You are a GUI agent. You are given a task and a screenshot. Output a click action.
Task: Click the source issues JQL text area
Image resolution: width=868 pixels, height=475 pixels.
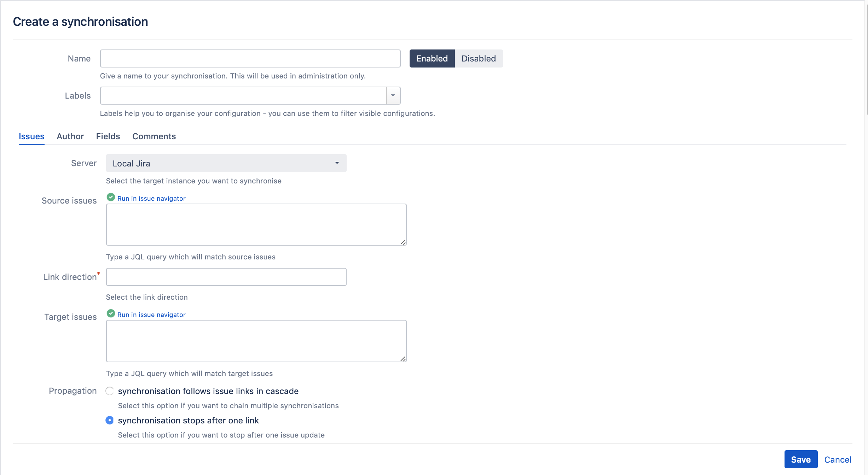(256, 224)
